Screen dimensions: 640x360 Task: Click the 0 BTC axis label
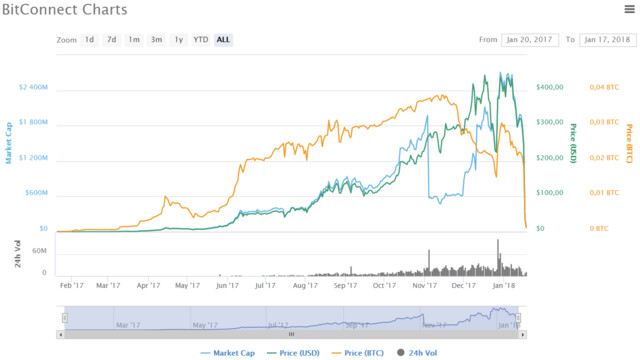[599, 228]
